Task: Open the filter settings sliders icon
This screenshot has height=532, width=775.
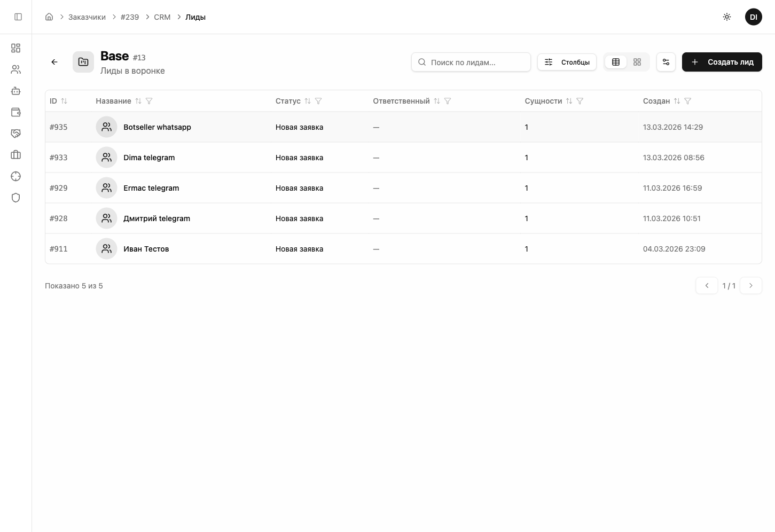Action: pos(666,62)
